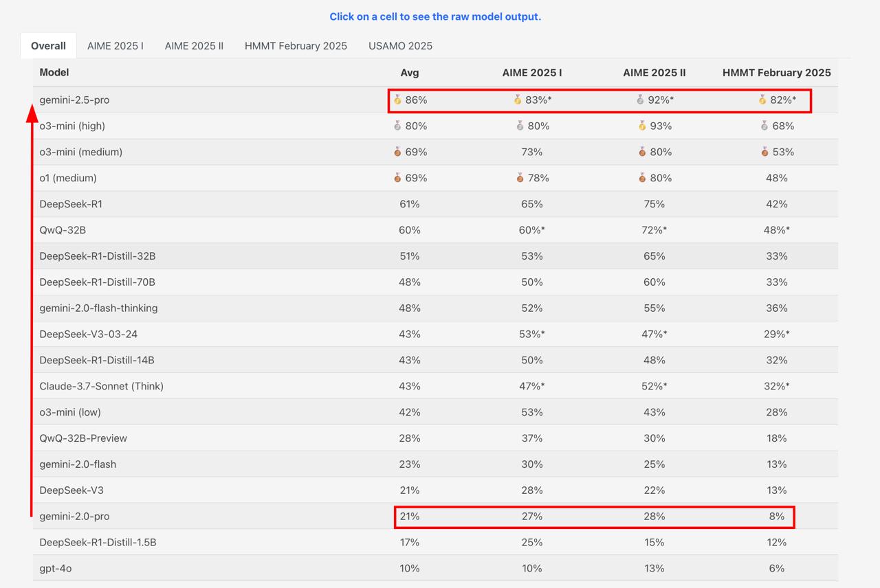This screenshot has height=588, width=880.
Task: Click the bronze medal beside o3-mini (medium) 69%
Action: coord(397,152)
